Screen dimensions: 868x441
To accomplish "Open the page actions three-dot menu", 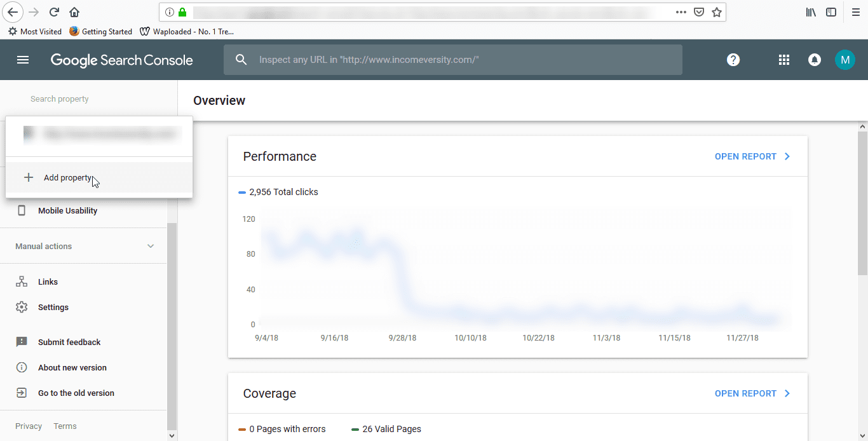I will coord(681,12).
